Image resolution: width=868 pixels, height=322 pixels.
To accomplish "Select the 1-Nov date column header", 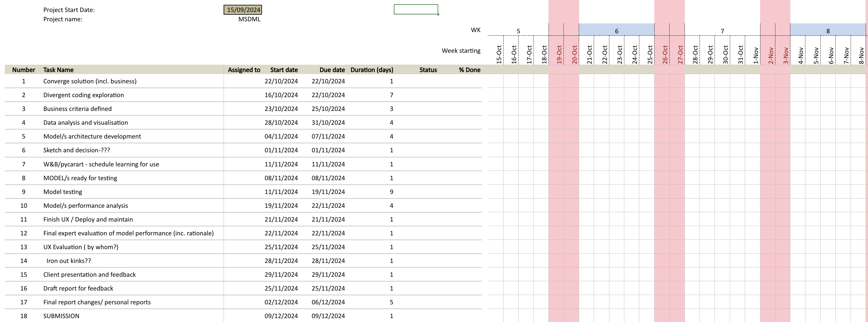I will tap(756, 55).
